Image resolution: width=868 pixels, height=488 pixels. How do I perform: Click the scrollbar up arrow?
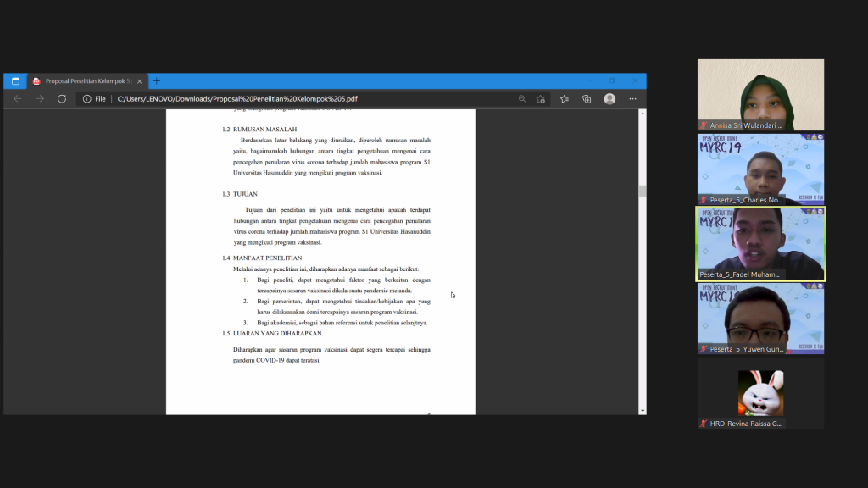643,114
